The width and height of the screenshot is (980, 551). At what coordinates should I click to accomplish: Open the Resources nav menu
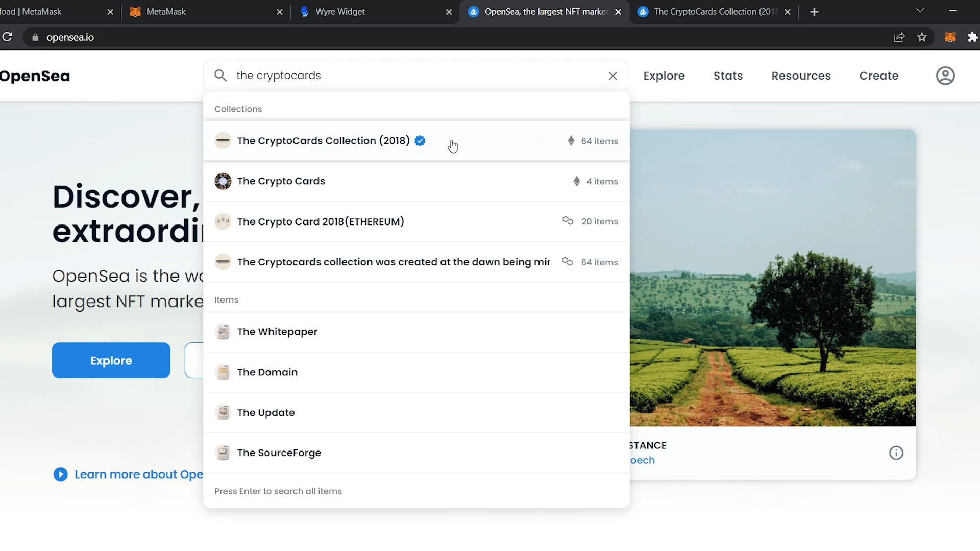[801, 76]
